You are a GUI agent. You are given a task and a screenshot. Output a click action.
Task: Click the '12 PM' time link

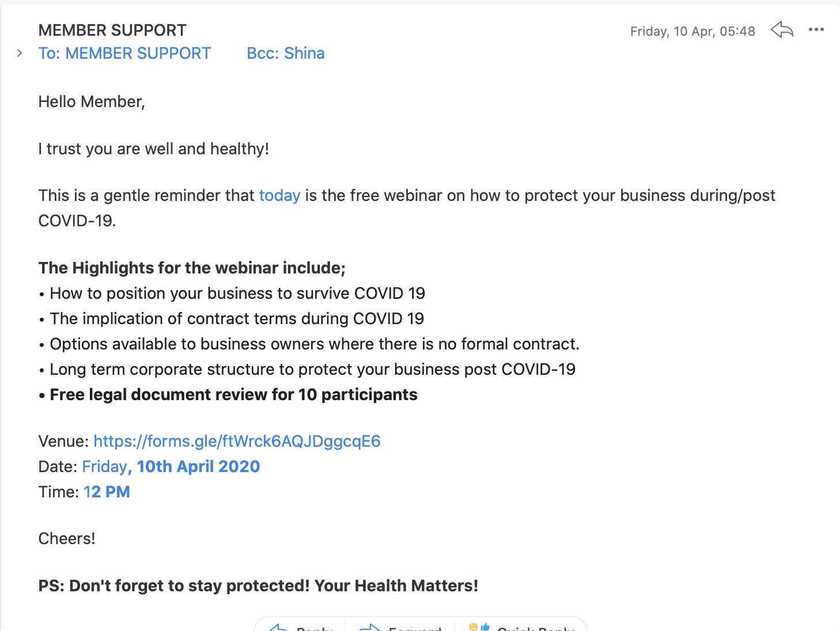[107, 492]
